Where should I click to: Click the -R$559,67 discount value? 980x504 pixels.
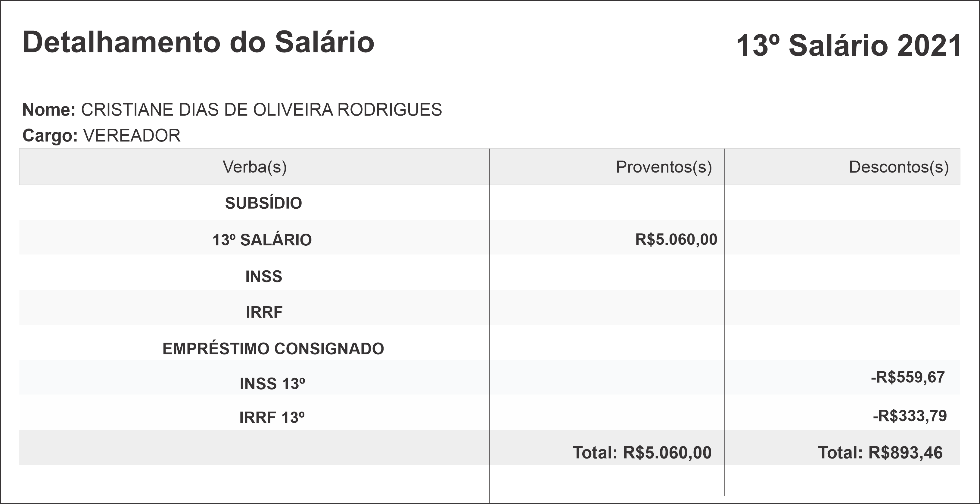pos(908,377)
